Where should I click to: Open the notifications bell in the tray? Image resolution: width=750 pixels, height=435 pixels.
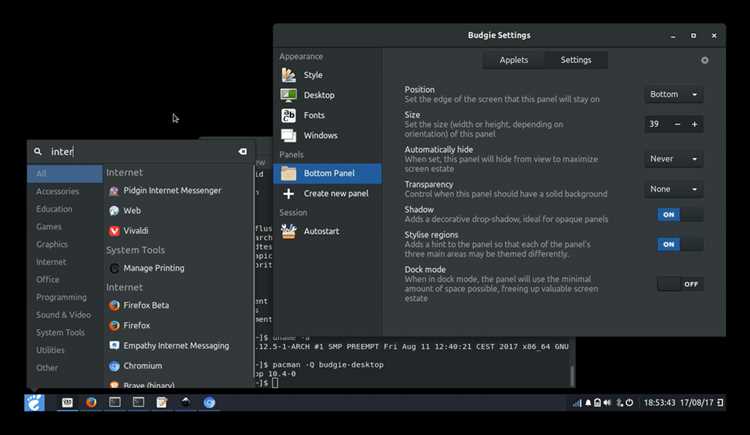click(x=588, y=403)
